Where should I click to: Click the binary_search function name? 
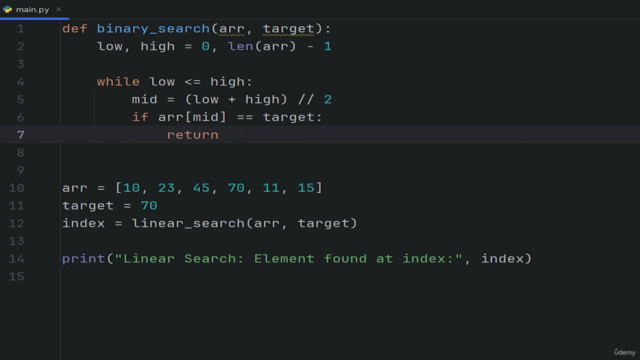[x=153, y=29]
